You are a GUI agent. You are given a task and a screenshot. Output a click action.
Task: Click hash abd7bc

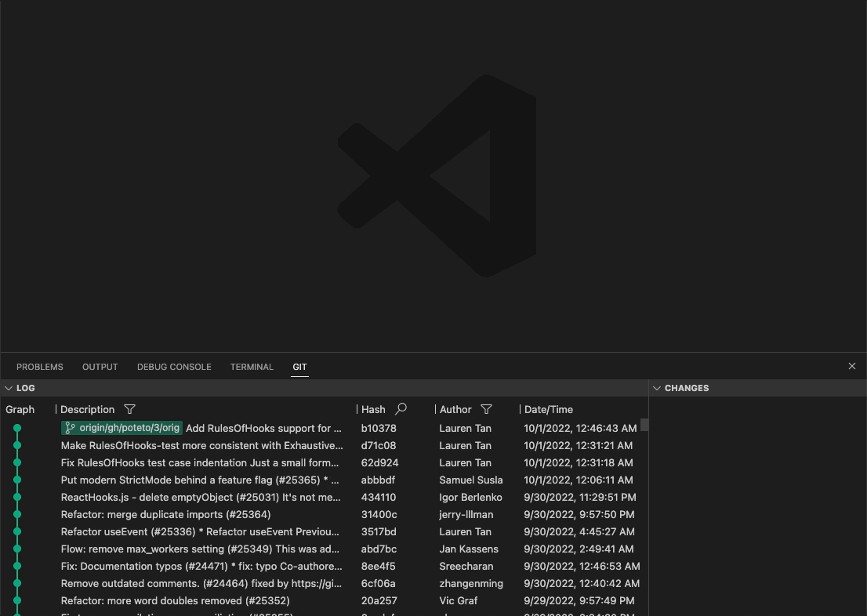(x=379, y=549)
